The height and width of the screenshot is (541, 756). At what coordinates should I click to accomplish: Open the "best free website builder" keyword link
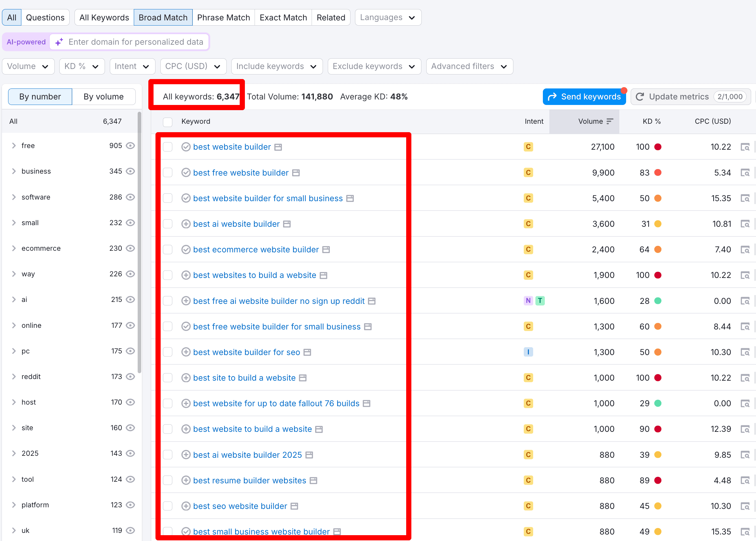(240, 173)
